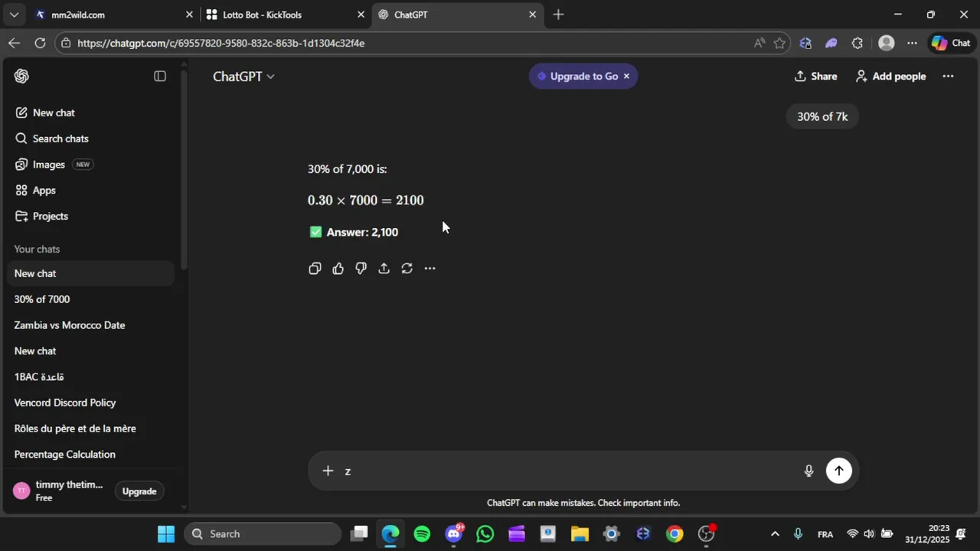Open 'Rôles du père et de la mère' chat
The height and width of the screenshot is (551, 980).
(x=92, y=429)
